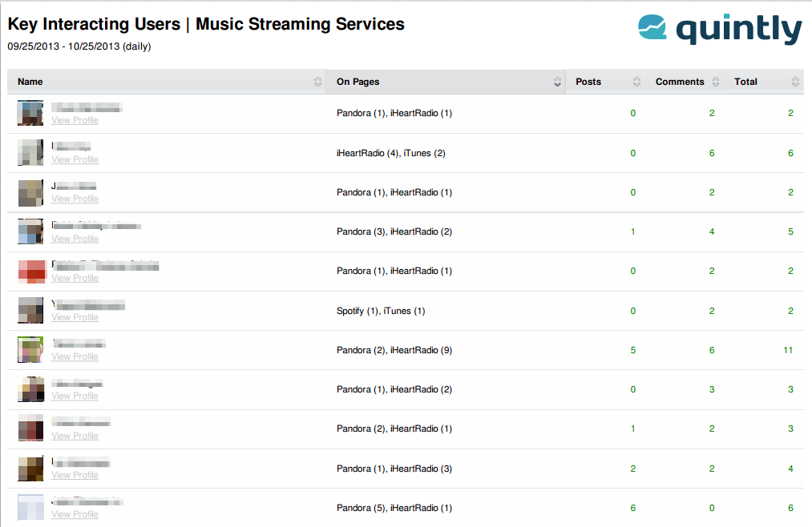
Task: Click the Total value 11
Action: coord(788,350)
